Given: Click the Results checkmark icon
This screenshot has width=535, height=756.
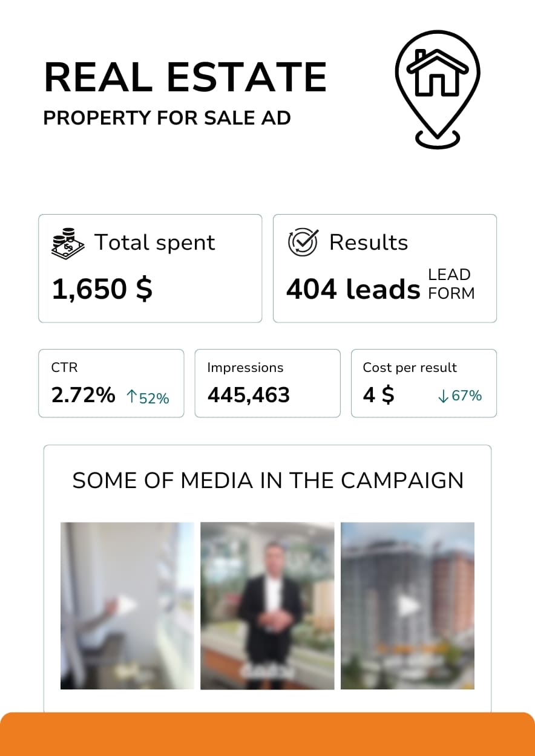Looking at the screenshot, I should pos(302,243).
